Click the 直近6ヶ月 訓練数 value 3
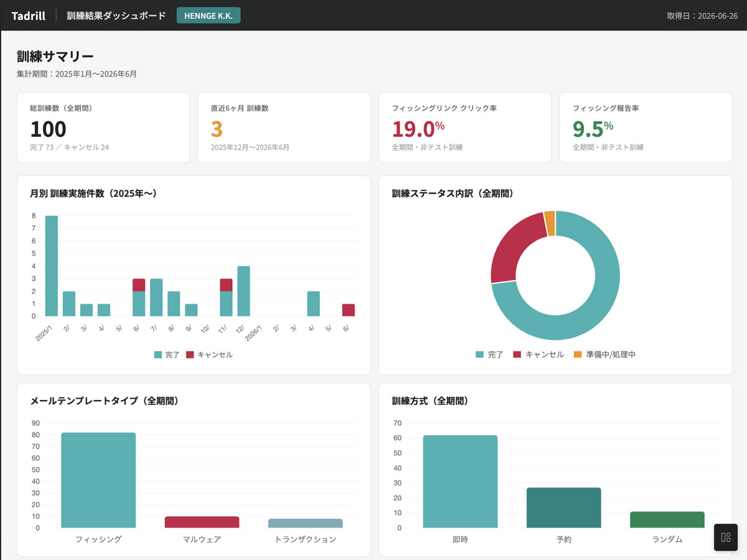747x560 pixels. (x=216, y=129)
